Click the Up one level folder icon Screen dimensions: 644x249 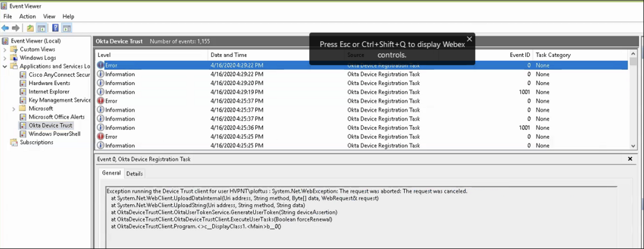[x=30, y=28]
